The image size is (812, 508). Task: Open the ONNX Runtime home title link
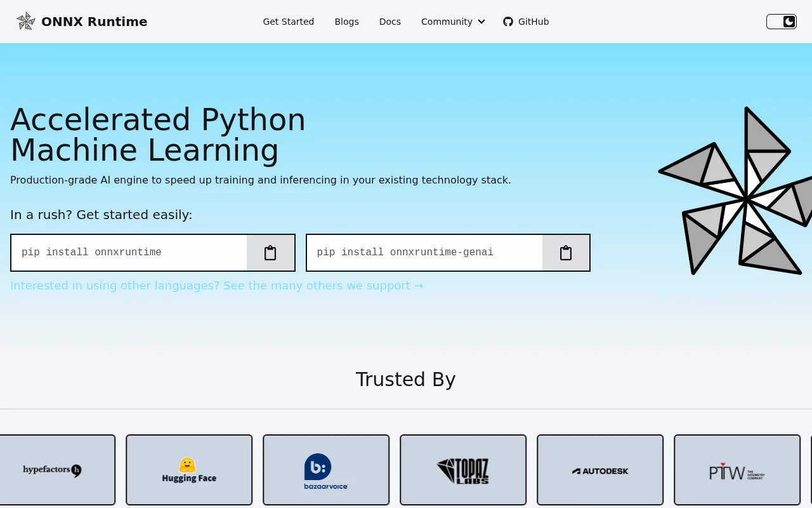94,22
